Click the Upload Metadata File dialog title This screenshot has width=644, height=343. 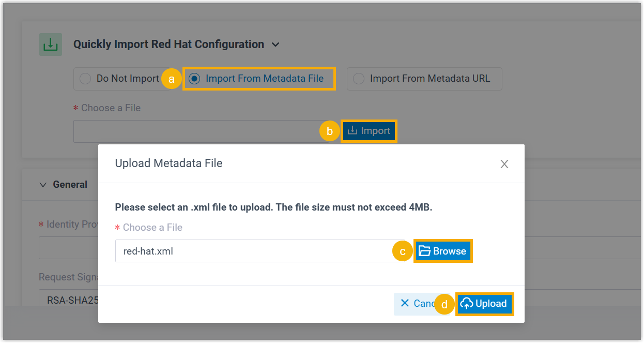click(168, 164)
